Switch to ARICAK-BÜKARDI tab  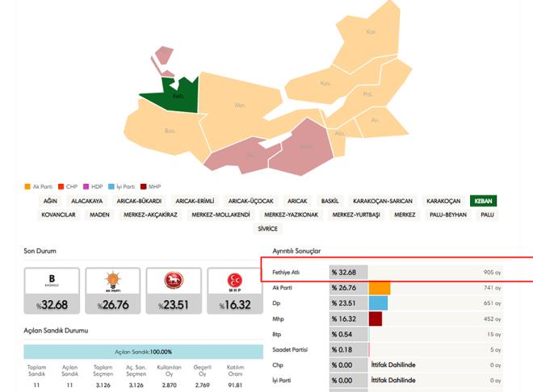click(139, 201)
